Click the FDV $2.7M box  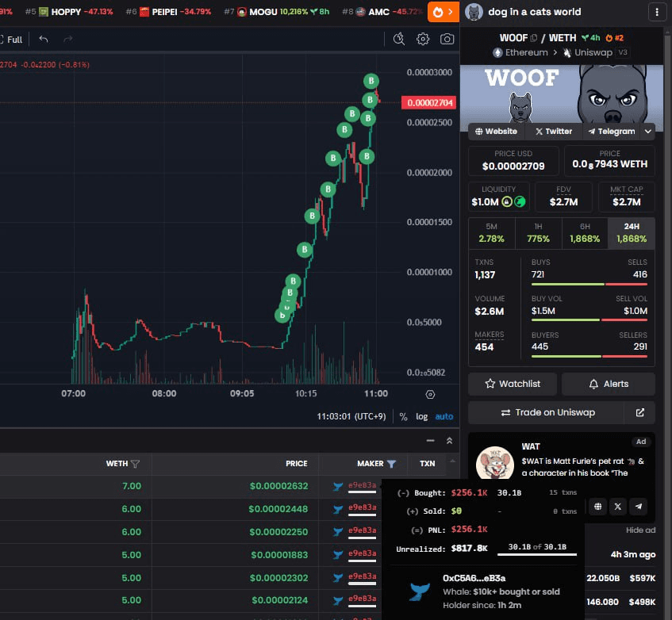(x=563, y=197)
